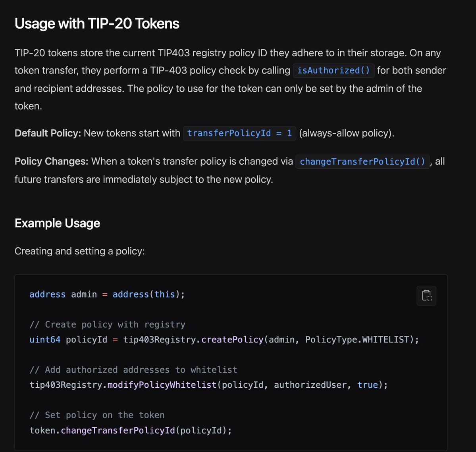Click the '// Set policy on the token' comment
The image size is (476, 452).
click(97, 415)
